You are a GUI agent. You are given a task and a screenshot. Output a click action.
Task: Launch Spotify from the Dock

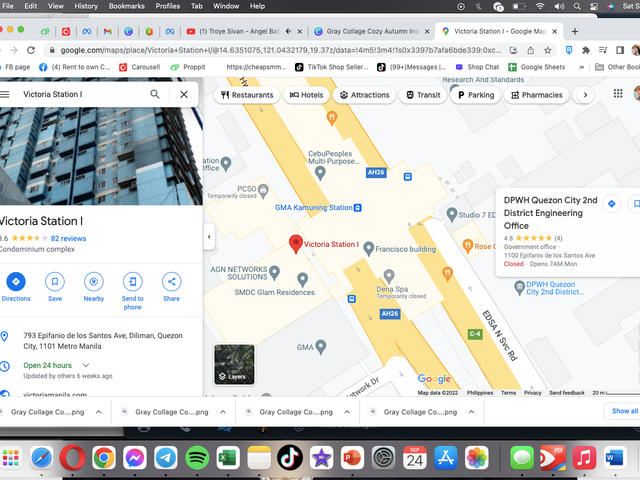point(197,458)
